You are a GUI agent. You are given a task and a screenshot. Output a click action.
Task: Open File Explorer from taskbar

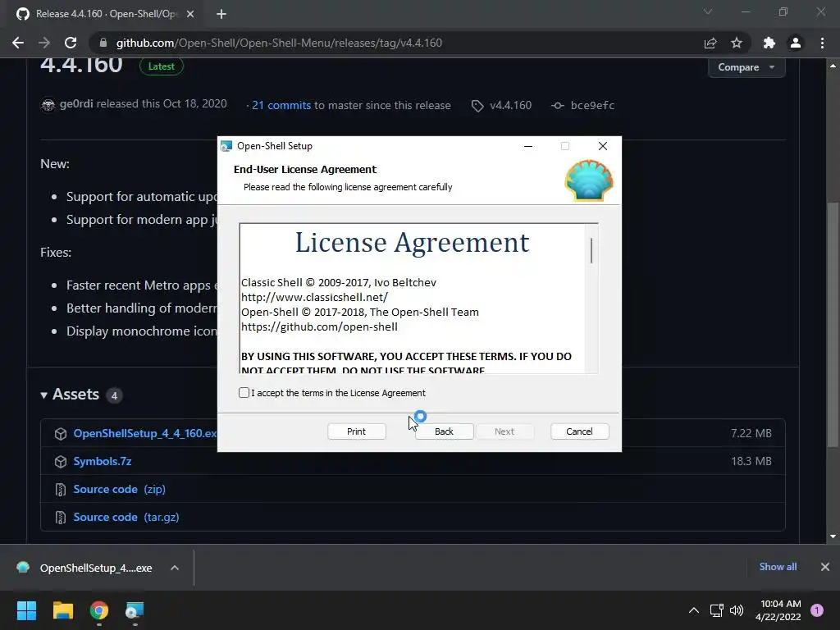tap(62, 610)
